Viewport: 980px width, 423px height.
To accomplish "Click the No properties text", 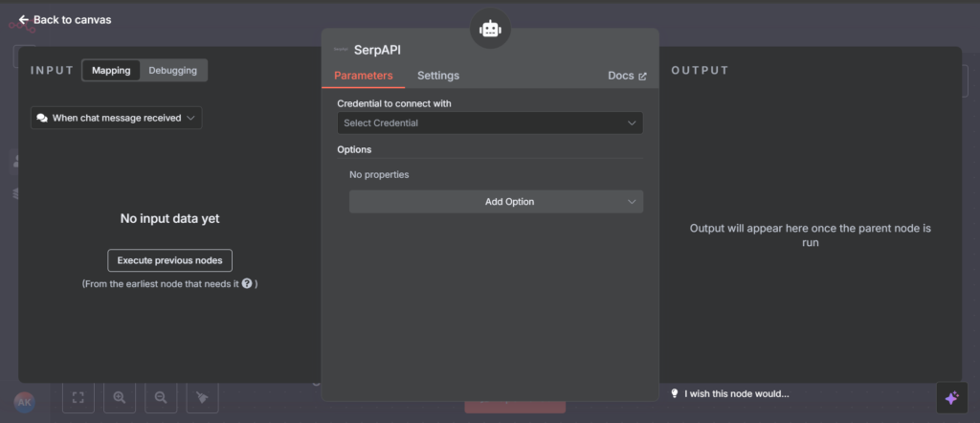I will (x=379, y=174).
